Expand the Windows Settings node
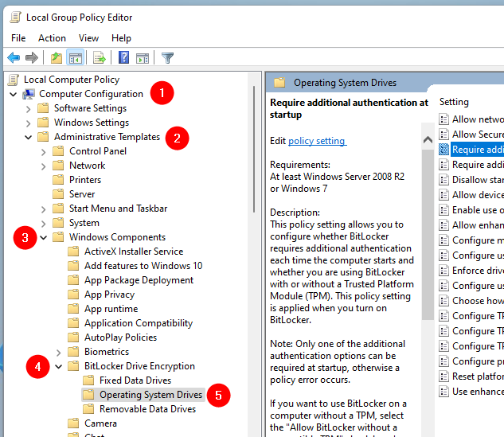 pyautogui.click(x=29, y=123)
